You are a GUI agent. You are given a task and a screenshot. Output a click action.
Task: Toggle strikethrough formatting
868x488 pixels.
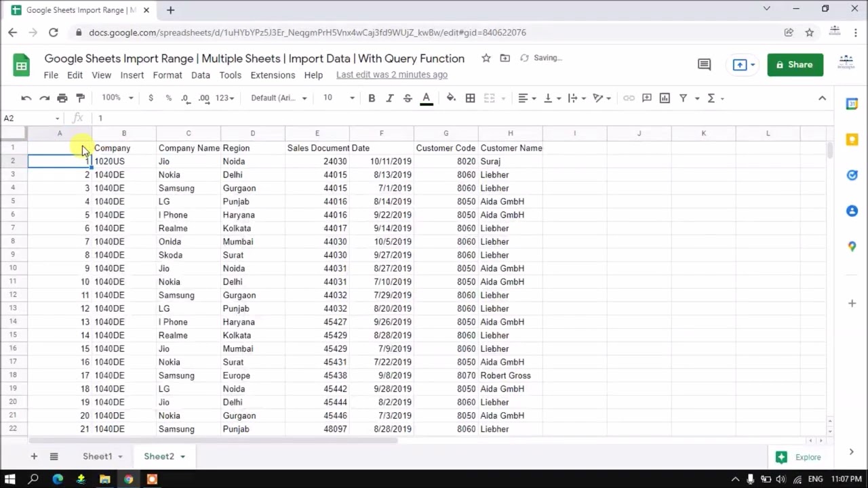[x=408, y=98]
